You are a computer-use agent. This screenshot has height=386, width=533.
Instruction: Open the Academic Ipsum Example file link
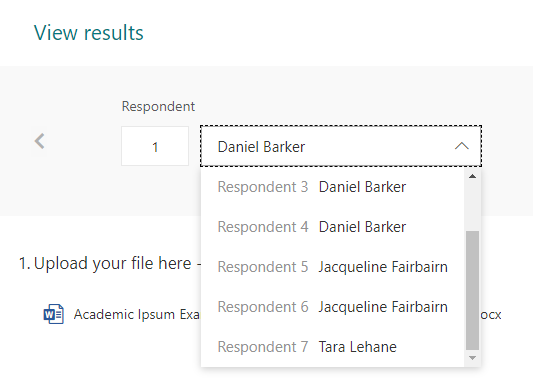[x=137, y=314]
